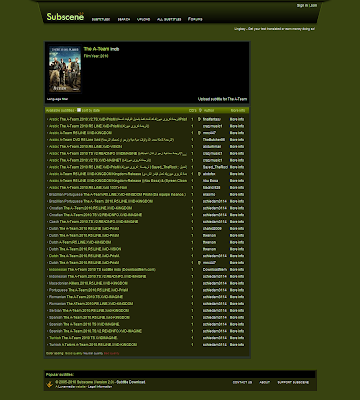Click Subtitle Download footer link
Viewport: 360px width, 400px height.
pyautogui.click(x=131, y=382)
